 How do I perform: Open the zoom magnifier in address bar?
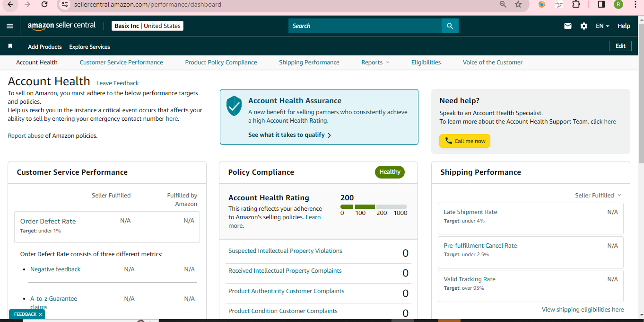pos(503,4)
